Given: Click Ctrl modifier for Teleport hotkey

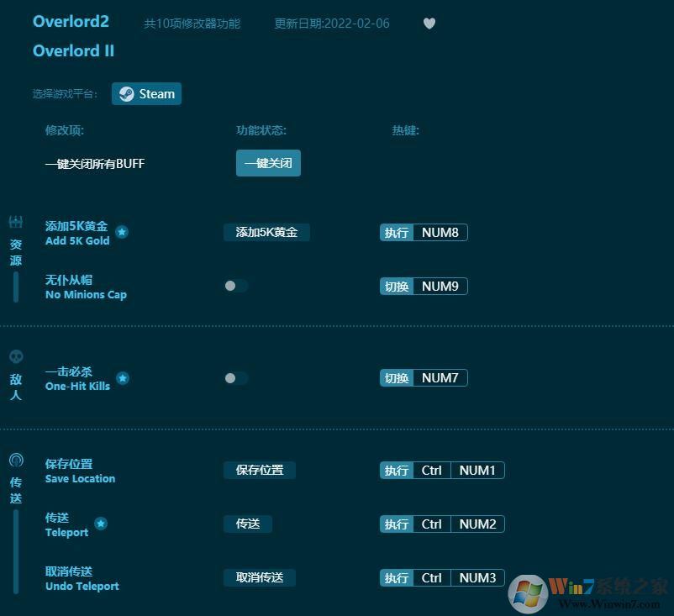Looking at the screenshot, I should pos(432,524).
